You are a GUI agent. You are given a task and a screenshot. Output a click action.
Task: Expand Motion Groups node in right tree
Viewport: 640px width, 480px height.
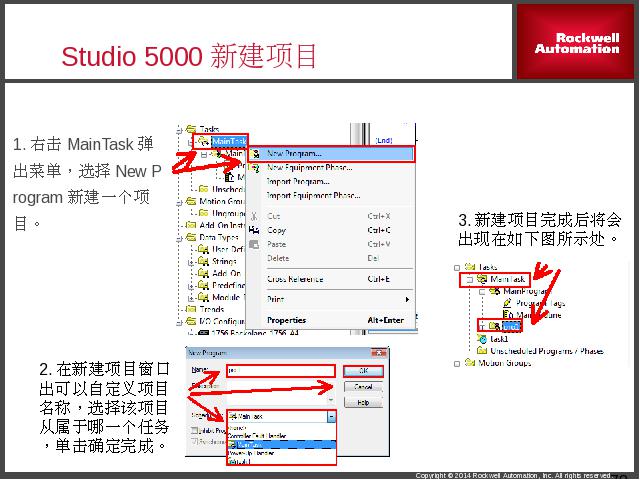coord(457,364)
